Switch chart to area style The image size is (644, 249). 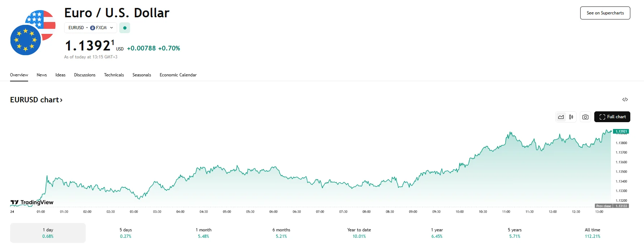[561, 117]
